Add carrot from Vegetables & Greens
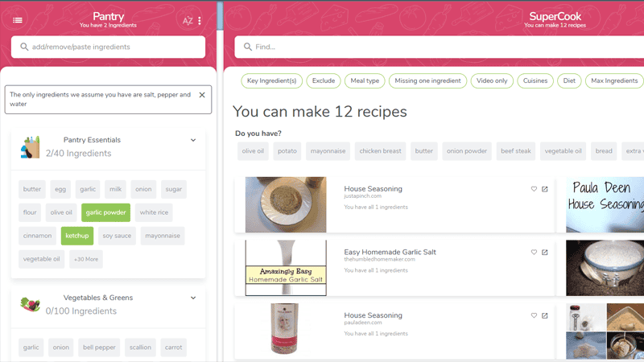 173,348
